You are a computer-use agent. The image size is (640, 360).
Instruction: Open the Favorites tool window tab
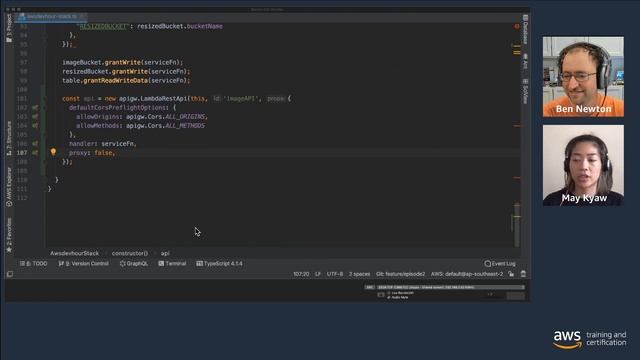click(9, 235)
